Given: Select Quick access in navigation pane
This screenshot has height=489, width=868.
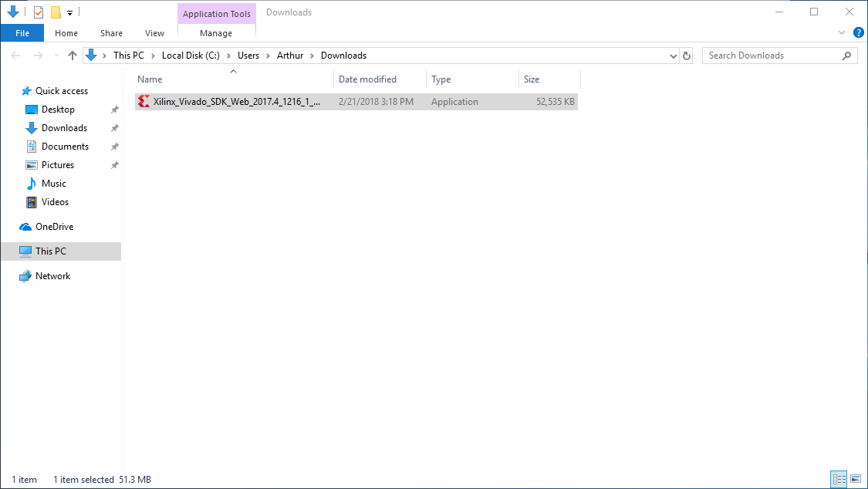Looking at the screenshot, I should pos(62,91).
